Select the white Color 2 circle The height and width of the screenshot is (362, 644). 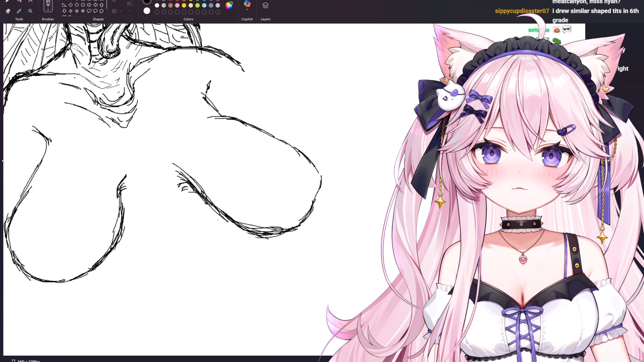(147, 11)
